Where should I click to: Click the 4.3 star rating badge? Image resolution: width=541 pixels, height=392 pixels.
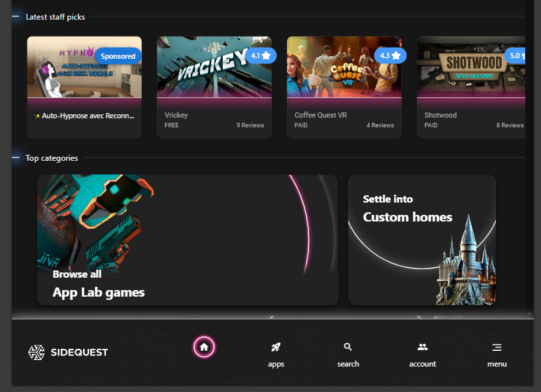[x=390, y=56]
